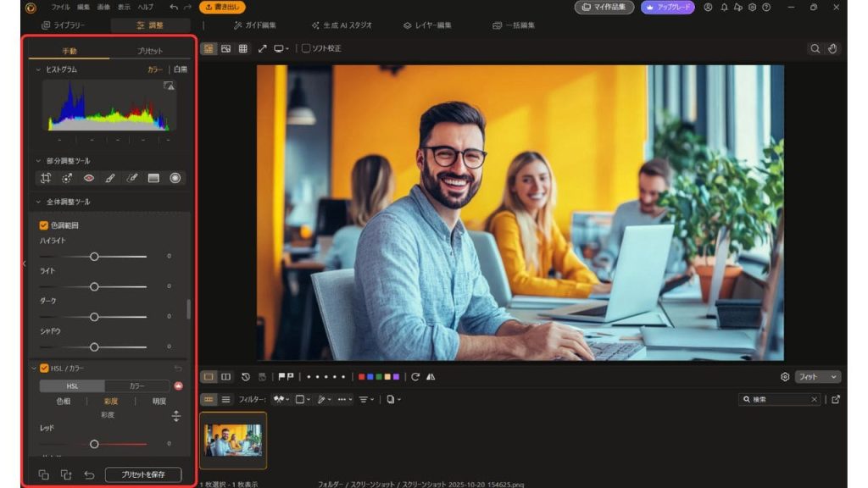Image resolution: width=868 pixels, height=488 pixels.
Task: Click the プリセットを保存 button
Action: (x=143, y=474)
